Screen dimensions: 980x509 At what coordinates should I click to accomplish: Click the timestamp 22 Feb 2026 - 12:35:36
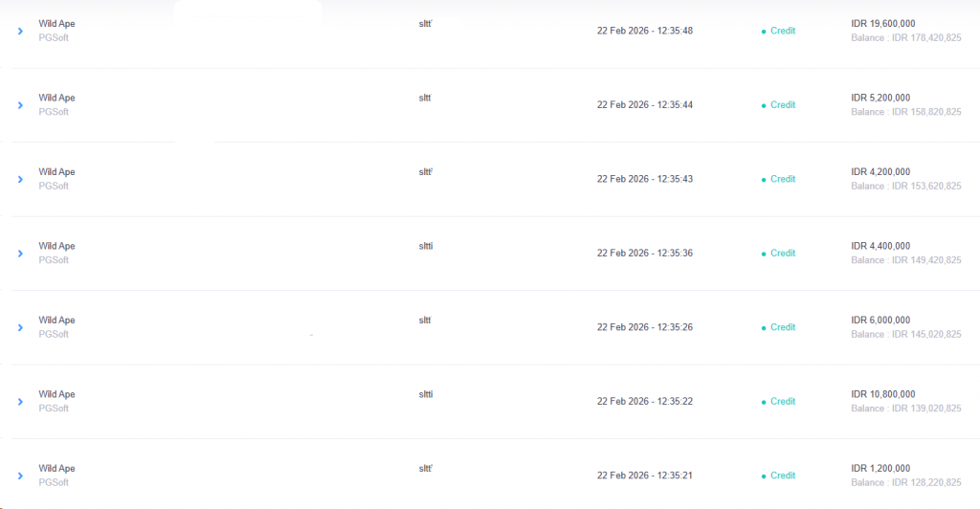pyautogui.click(x=644, y=254)
